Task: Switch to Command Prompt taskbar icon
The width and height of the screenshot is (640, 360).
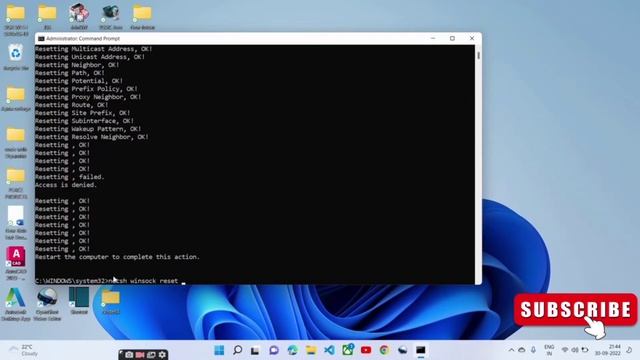Action: (x=421, y=350)
